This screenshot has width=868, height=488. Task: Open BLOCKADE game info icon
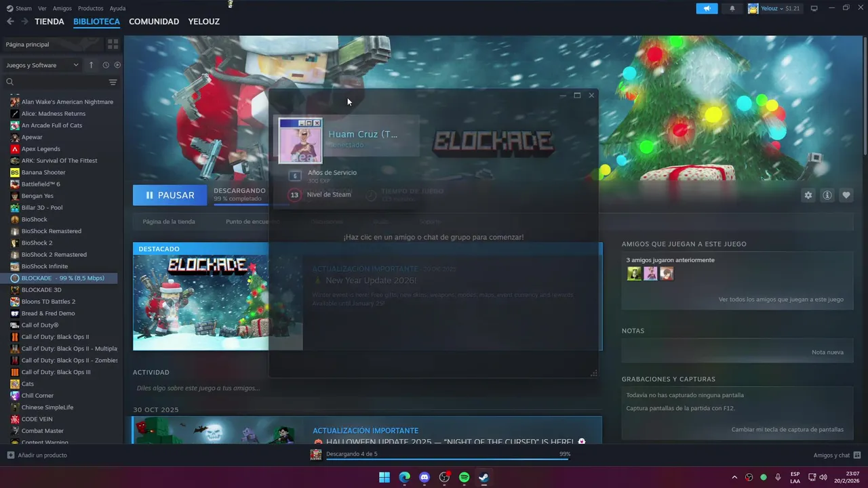(827, 195)
